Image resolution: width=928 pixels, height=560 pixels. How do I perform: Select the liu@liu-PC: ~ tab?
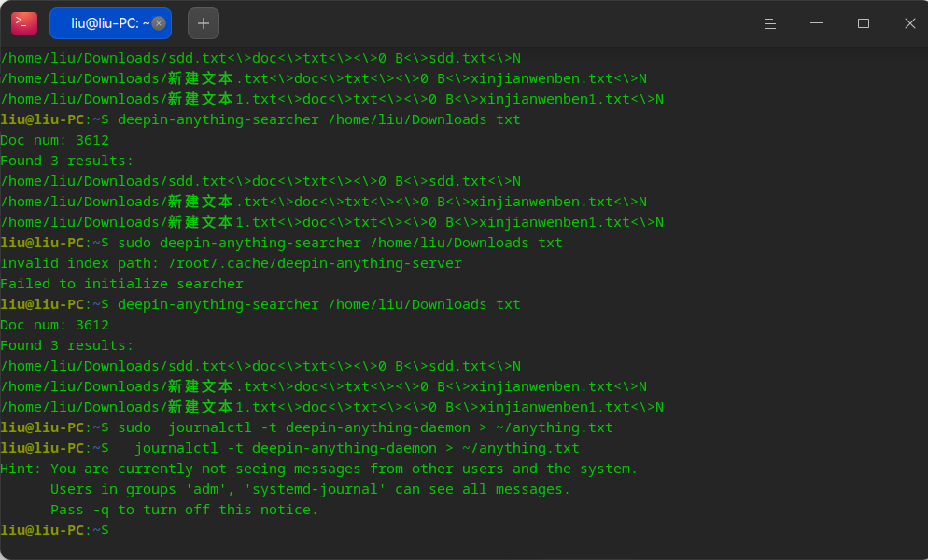[111, 23]
